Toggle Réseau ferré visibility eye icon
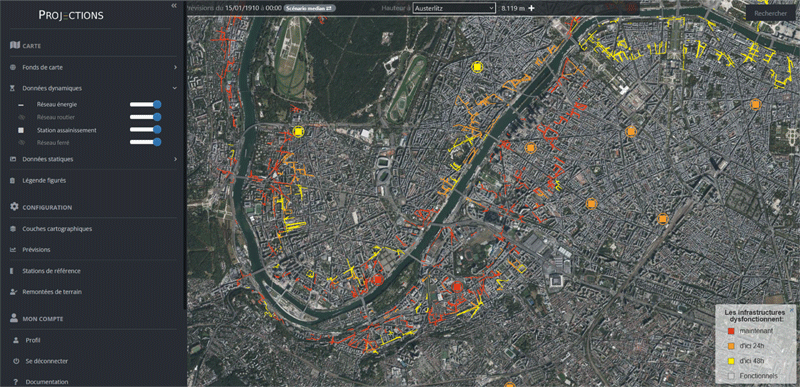Screen dimensions: 800x387 (21, 143)
